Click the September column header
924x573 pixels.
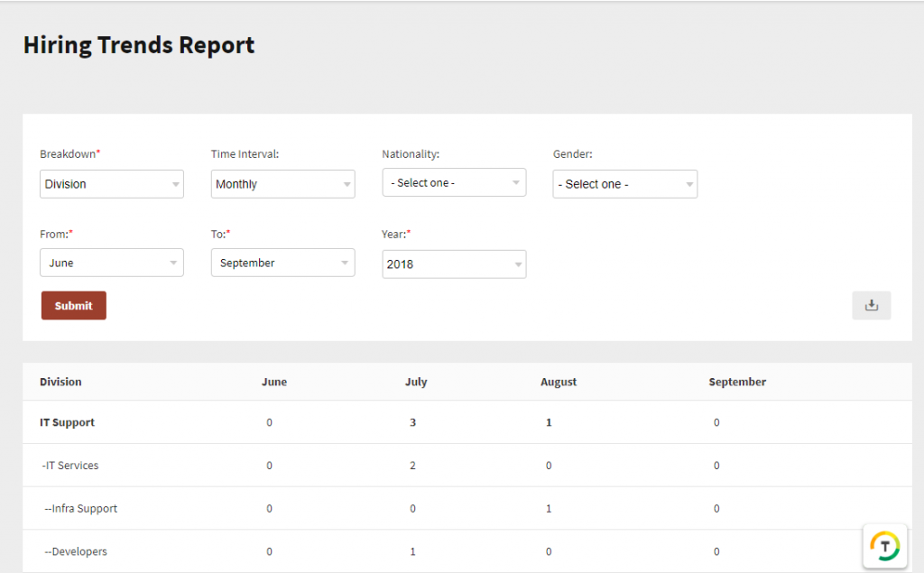pyautogui.click(x=737, y=382)
